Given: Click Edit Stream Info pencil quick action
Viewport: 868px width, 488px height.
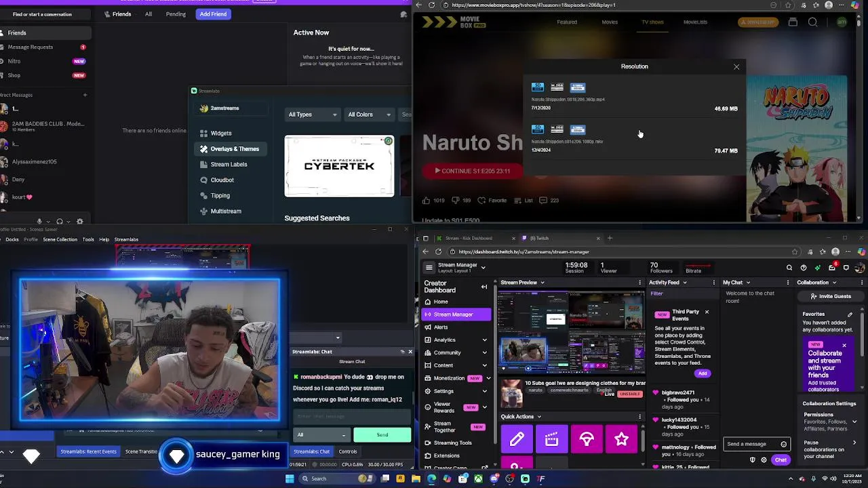Looking at the screenshot, I should click(517, 441).
